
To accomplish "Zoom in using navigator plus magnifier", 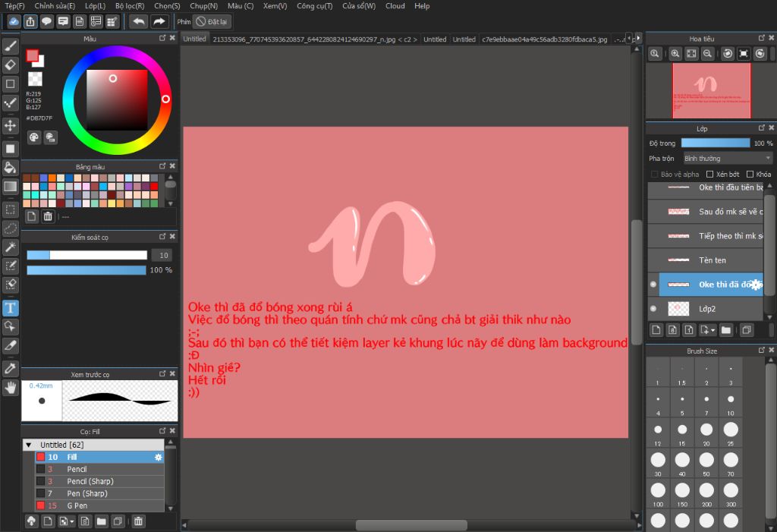I will [x=675, y=54].
